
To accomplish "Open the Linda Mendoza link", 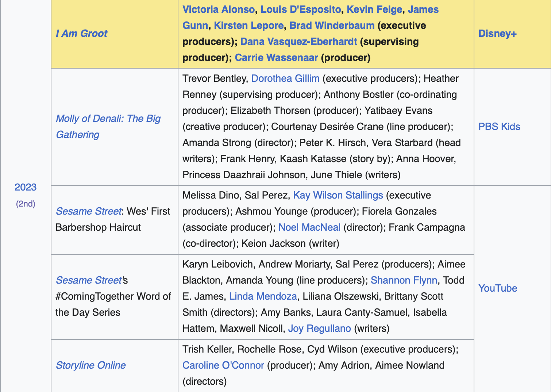I will point(263,296).
